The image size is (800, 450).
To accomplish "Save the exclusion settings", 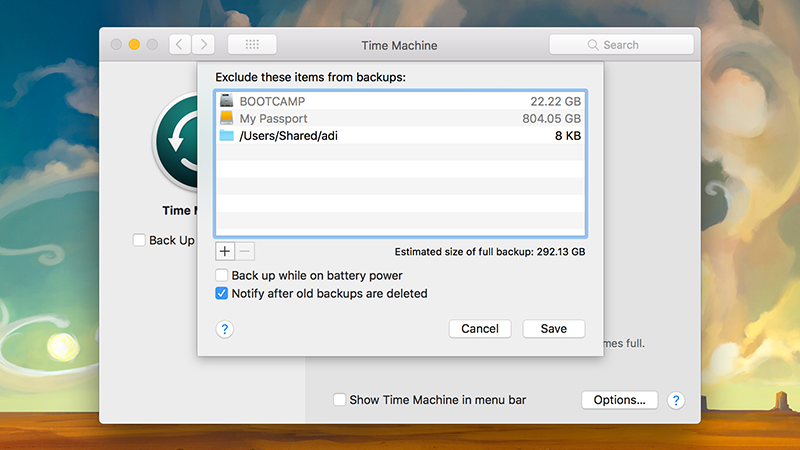I will tap(554, 329).
